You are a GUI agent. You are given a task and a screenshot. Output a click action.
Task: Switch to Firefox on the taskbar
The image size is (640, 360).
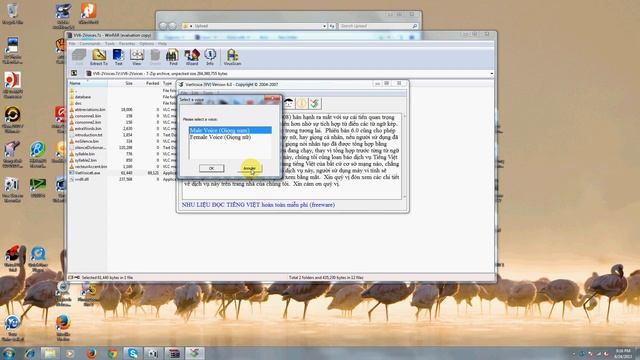pyautogui.click(x=91, y=353)
